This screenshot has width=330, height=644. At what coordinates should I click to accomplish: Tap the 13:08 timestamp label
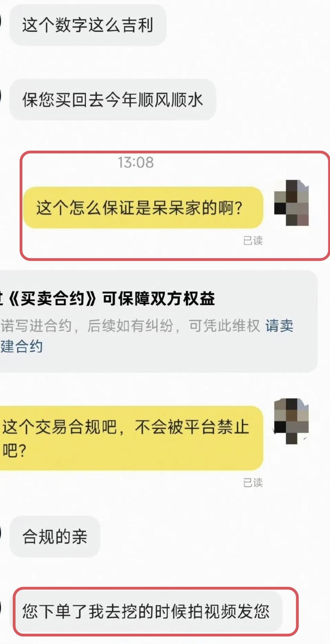[136, 162]
